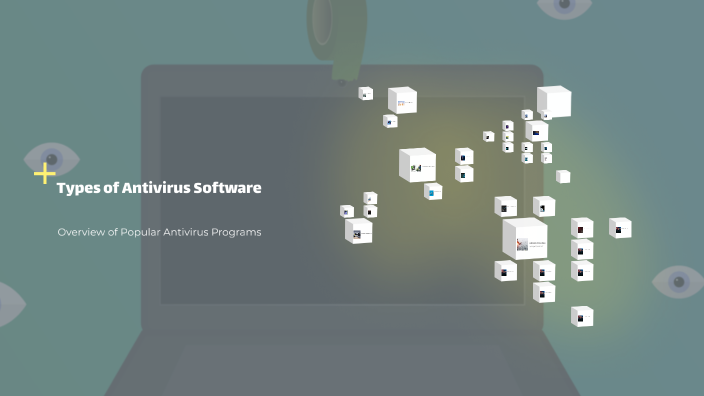Open the large blank cube without any picture
This screenshot has width=704, height=396.
pos(554,101)
